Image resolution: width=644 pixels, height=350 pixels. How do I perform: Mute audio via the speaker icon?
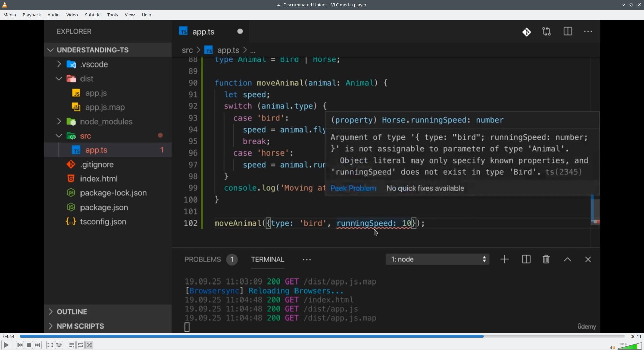point(612,347)
